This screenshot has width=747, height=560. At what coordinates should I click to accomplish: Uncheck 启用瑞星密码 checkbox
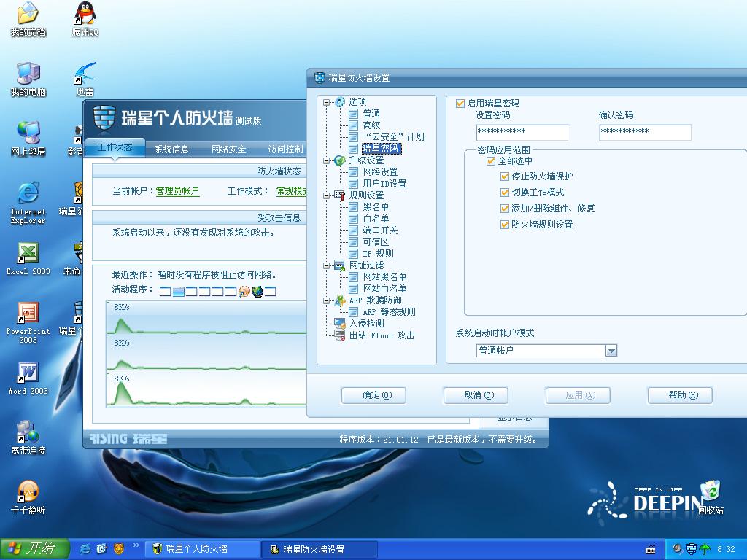click(x=460, y=104)
